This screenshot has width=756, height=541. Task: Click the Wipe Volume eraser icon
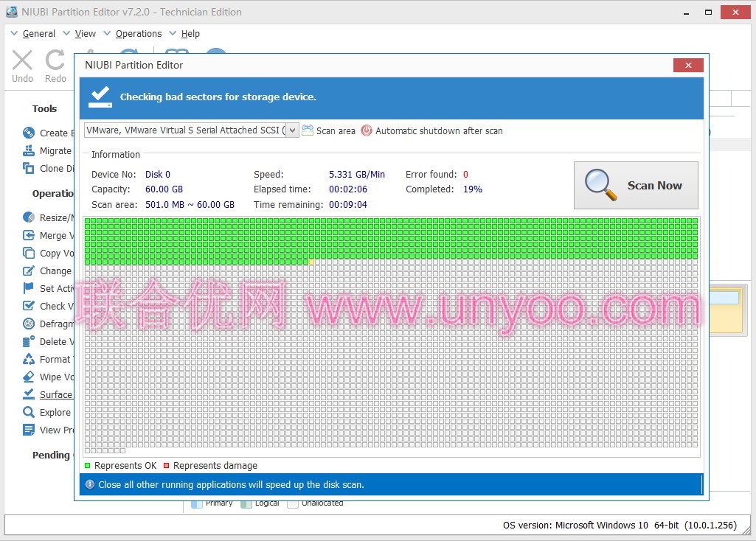pyautogui.click(x=29, y=377)
